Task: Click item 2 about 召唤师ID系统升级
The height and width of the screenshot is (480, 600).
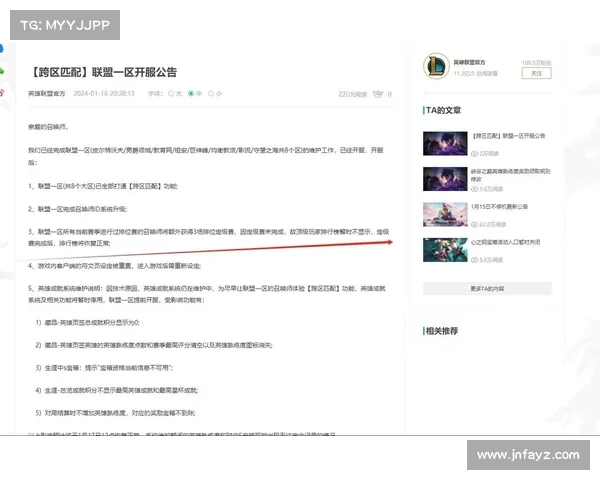Action: click(x=78, y=209)
